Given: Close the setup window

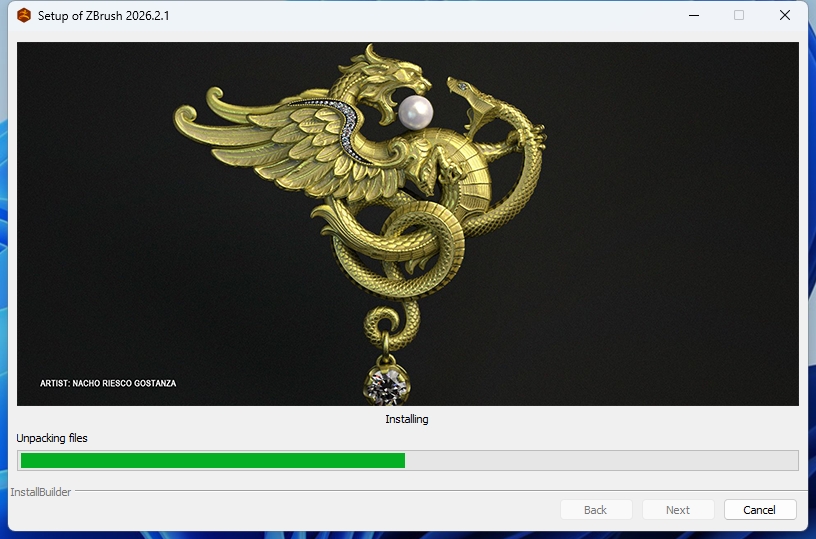Looking at the screenshot, I should [x=785, y=16].
